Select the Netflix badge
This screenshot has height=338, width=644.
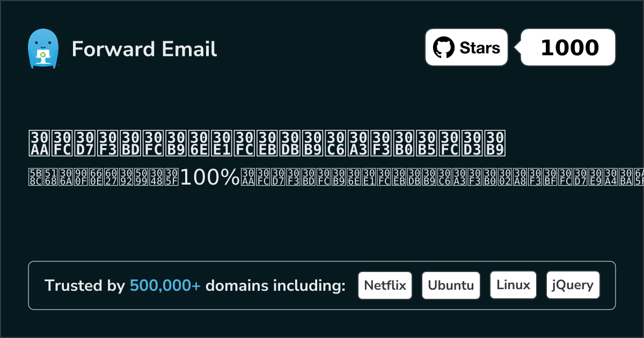pos(385,285)
